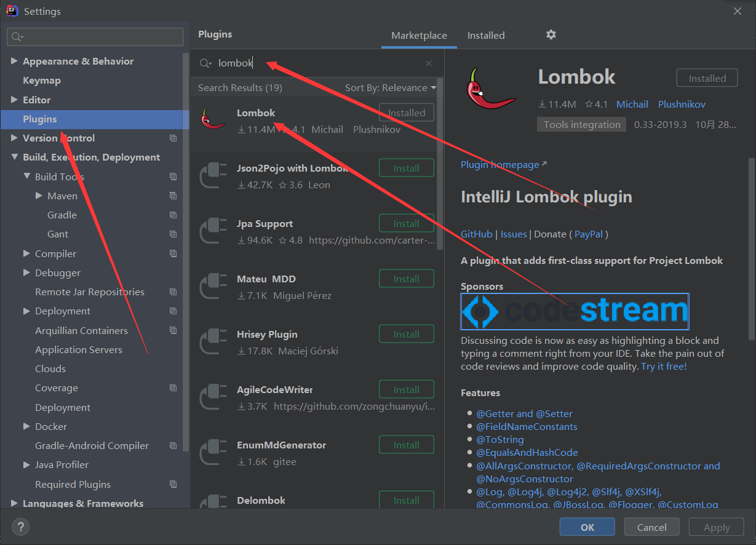
Task: Open the PayPal donate link
Action: coord(589,234)
